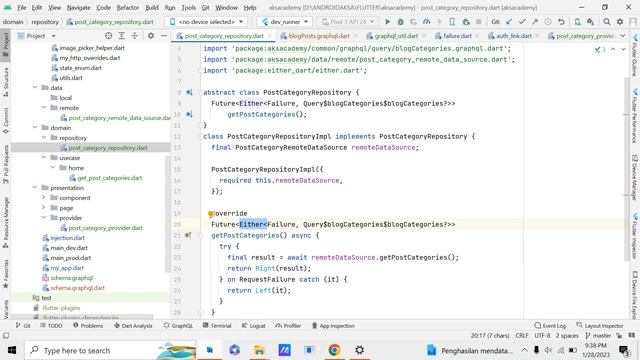Image resolution: width=640 pixels, height=360 pixels.
Task: Open Windows Settings gear in taskbar
Action: pos(359,350)
